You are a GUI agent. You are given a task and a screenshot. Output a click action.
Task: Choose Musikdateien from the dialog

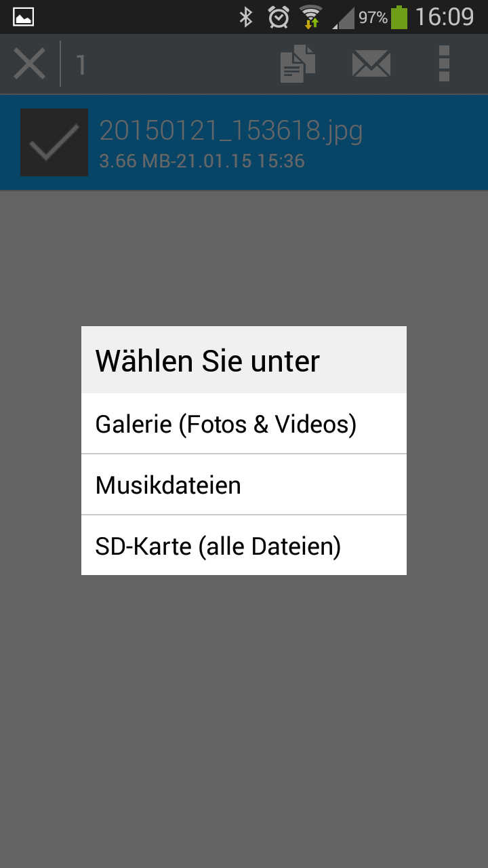(244, 485)
